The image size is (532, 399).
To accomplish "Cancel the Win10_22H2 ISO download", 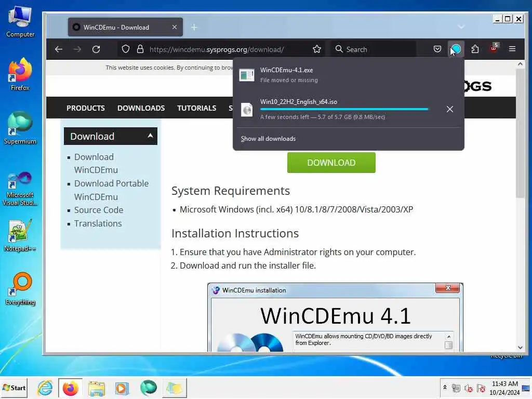I will point(449,109).
